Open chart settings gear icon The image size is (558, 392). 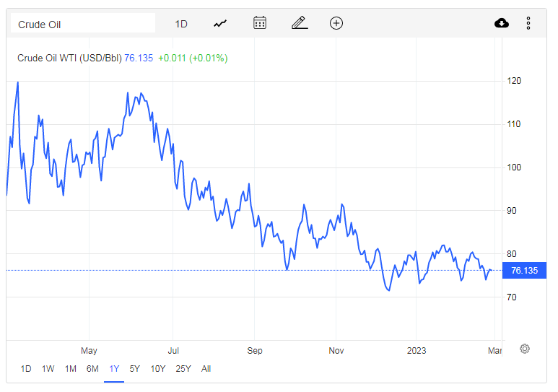(x=525, y=349)
